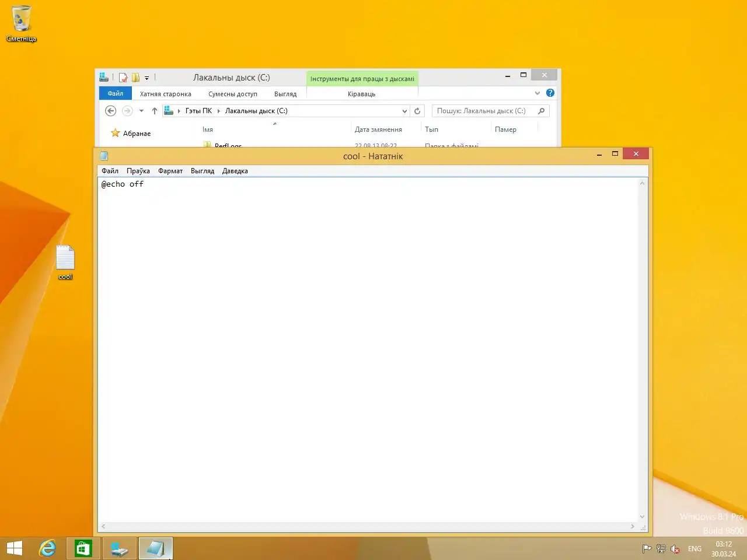Open Explorer window system menu icon
747x560 pixels.
tap(104, 77)
